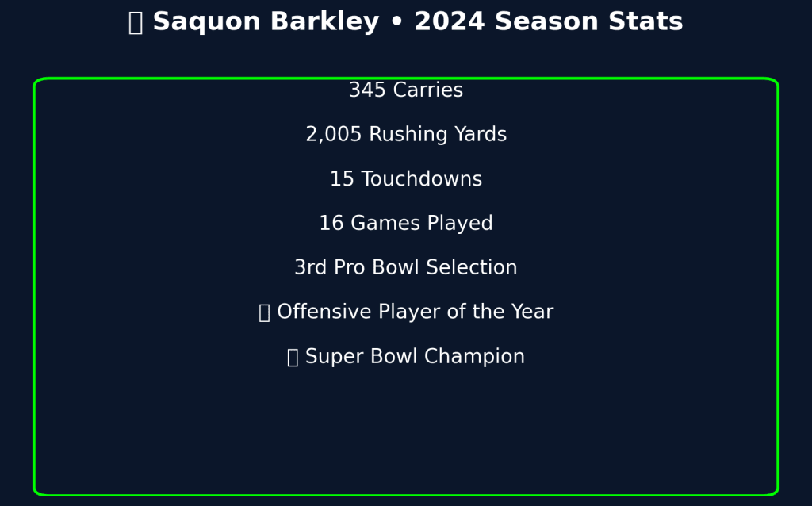Click the icon beside Offensive Player of the Year
812x506 pixels.
tap(264, 312)
